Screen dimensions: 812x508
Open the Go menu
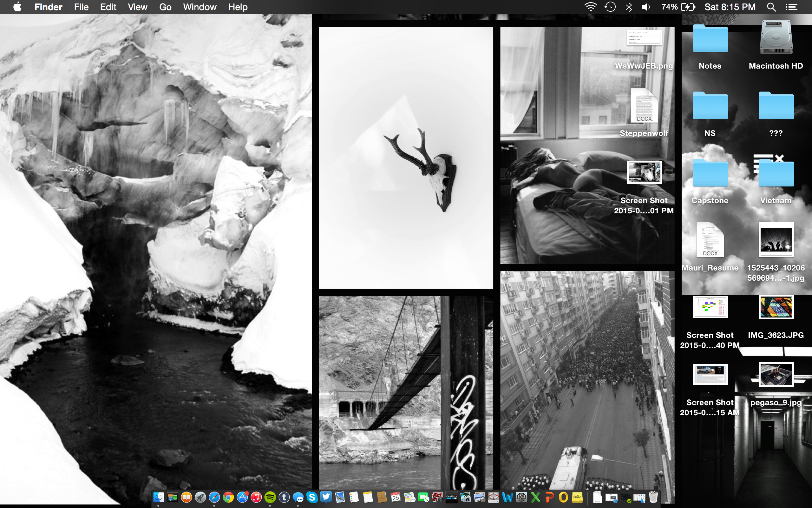point(165,7)
